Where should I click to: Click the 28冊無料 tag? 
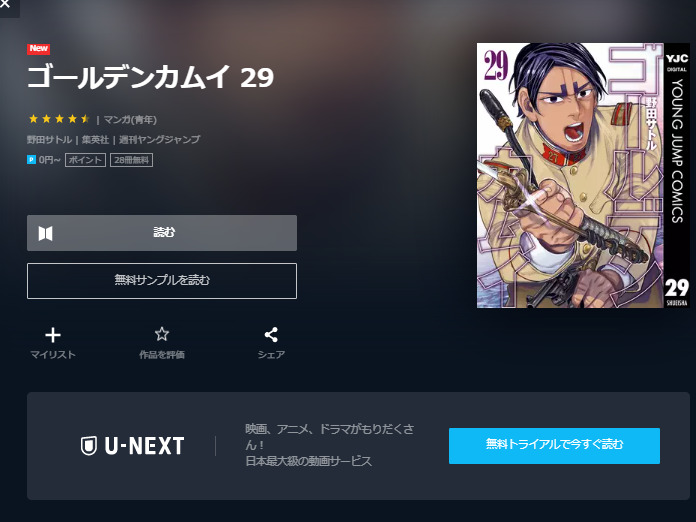131,160
